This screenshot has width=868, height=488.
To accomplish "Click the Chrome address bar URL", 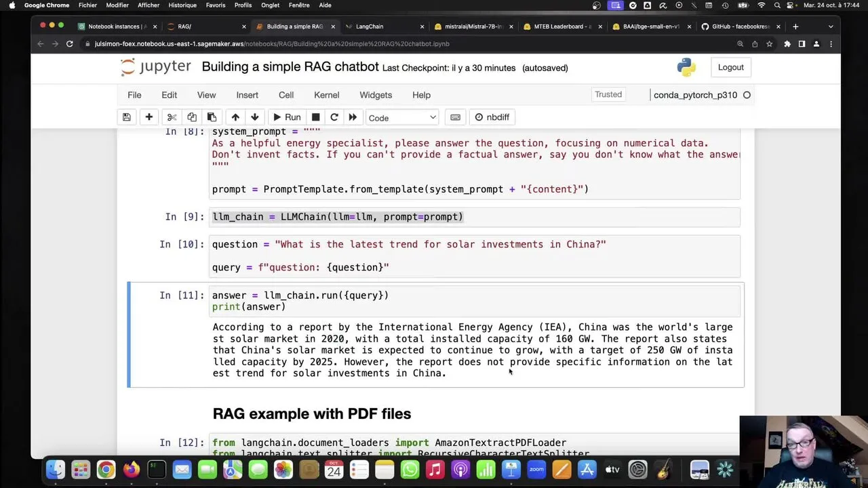I will click(272, 44).
